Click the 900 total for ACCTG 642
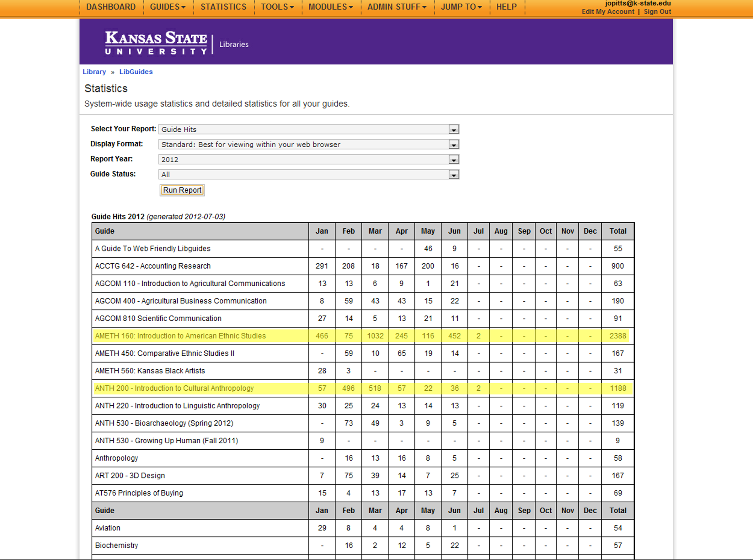This screenshot has width=753, height=560. click(x=618, y=266)
